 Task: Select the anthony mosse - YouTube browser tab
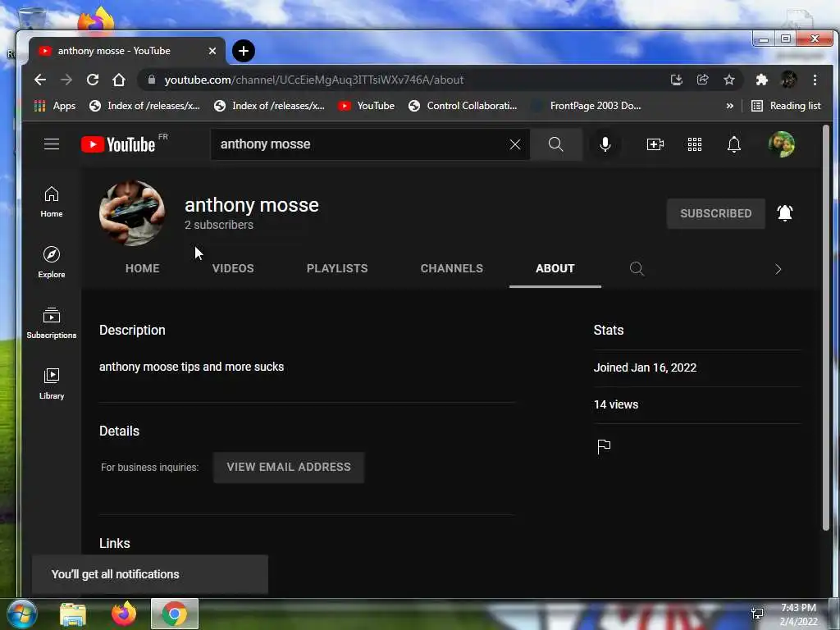tap(127, 51)
